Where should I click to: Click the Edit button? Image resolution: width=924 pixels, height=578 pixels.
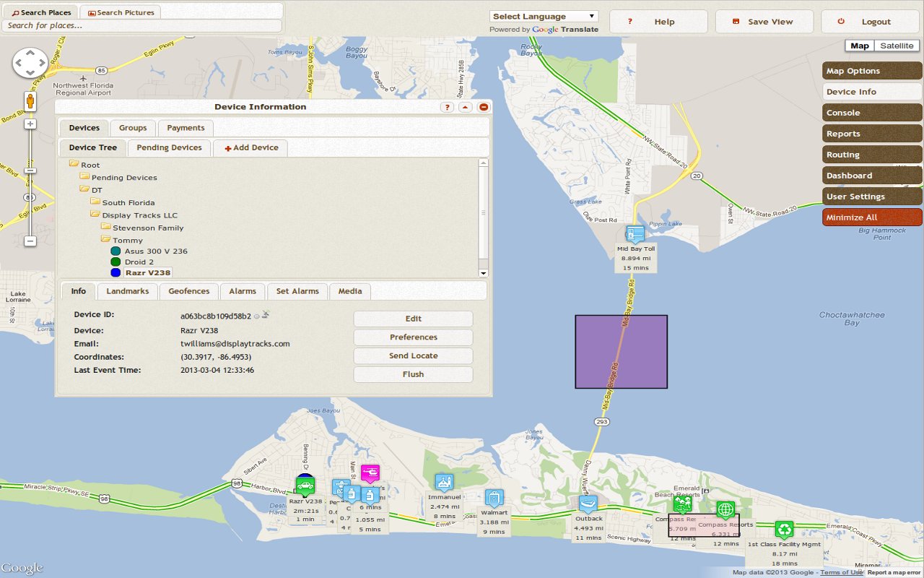click(413, 319)
